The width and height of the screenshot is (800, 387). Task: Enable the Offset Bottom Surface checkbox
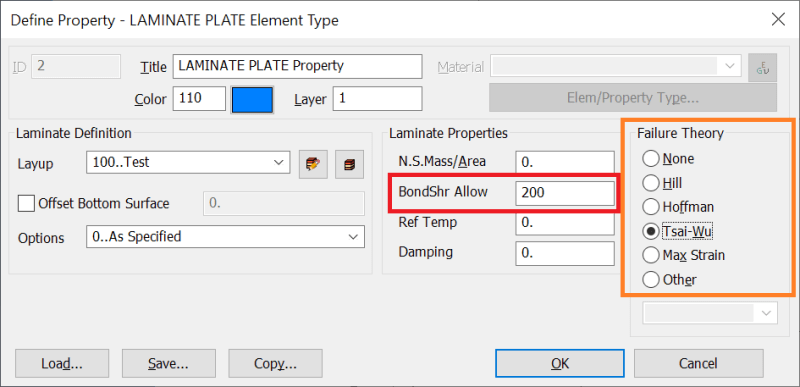click(26, 203)
